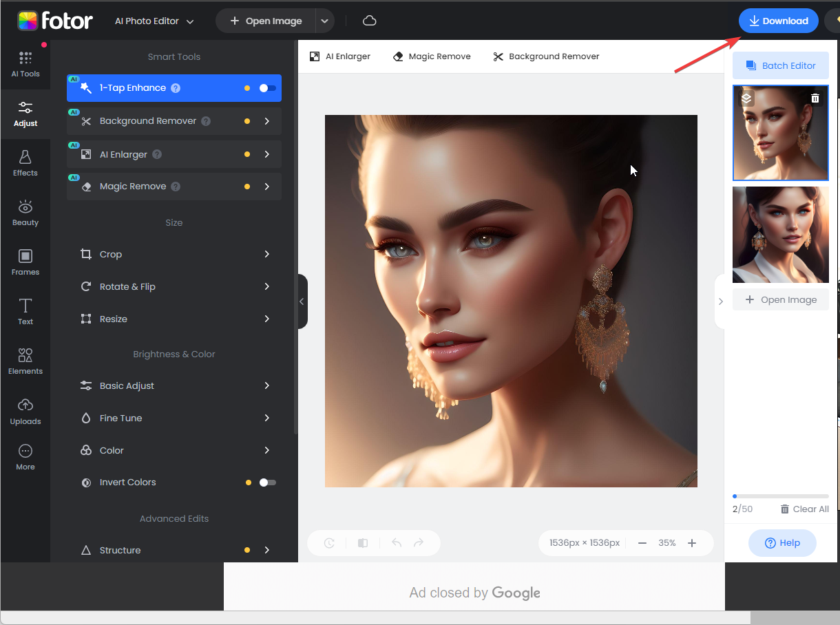
Task: Toggle the 1-Tap Enhance switch
Action: [268, 88]
